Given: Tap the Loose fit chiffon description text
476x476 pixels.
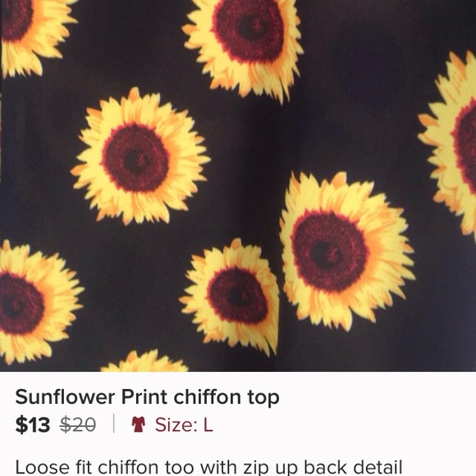Looking at the screenshot, I should tap(208, 468).
